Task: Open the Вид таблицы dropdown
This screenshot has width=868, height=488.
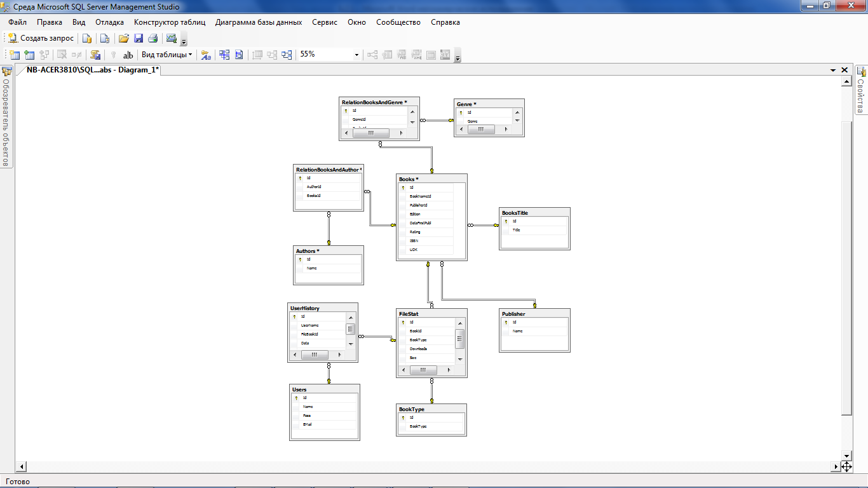Action: (167, 55)
